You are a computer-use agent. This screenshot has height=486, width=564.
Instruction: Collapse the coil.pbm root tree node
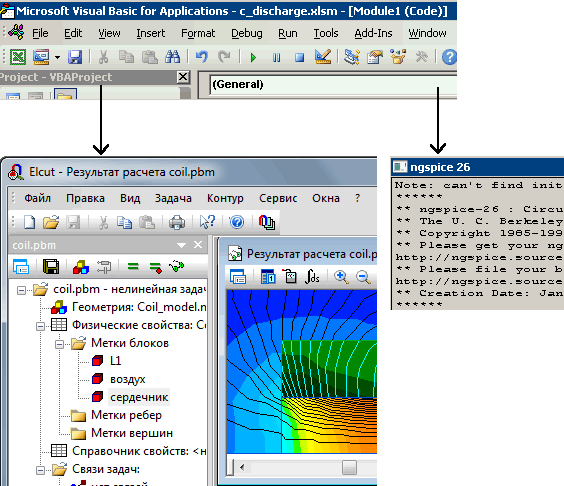22,290
